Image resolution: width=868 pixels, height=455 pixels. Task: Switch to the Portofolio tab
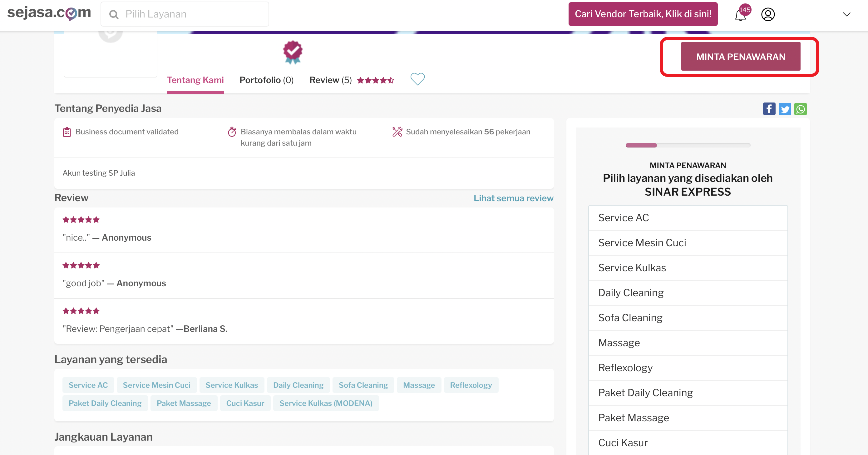[x=266, y=80]
